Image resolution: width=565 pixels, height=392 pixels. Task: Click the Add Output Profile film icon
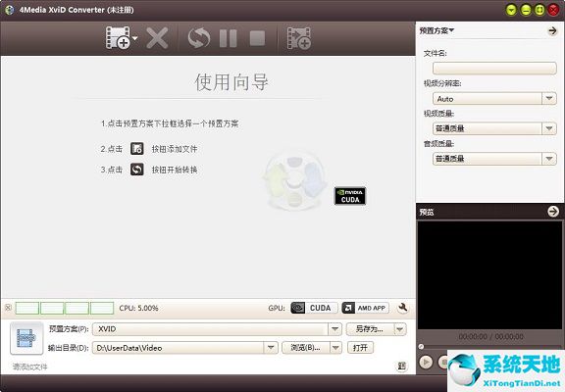click(x=299, y=38)
